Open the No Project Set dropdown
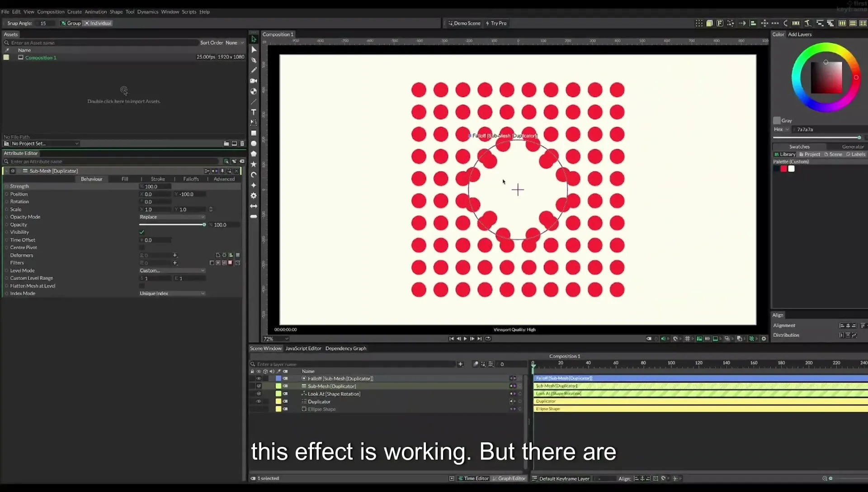This screenshot has height=492, width=868. click(x=44, y=143)
